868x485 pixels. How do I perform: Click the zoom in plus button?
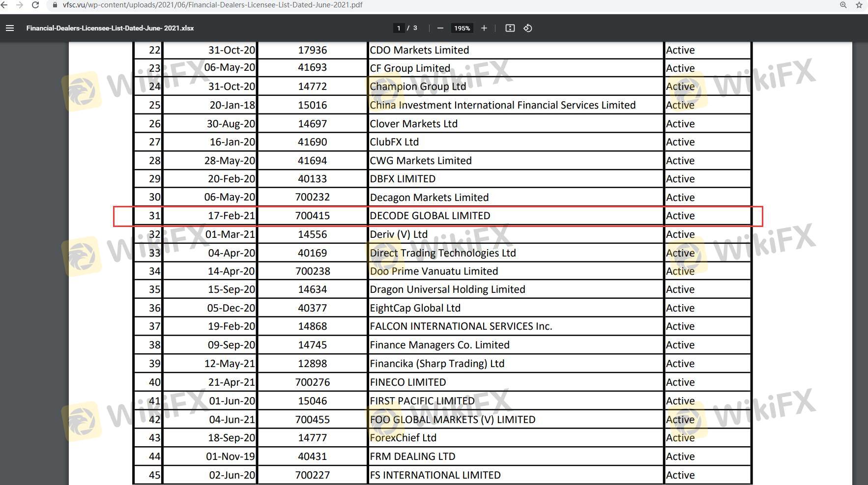click(484, 28)
